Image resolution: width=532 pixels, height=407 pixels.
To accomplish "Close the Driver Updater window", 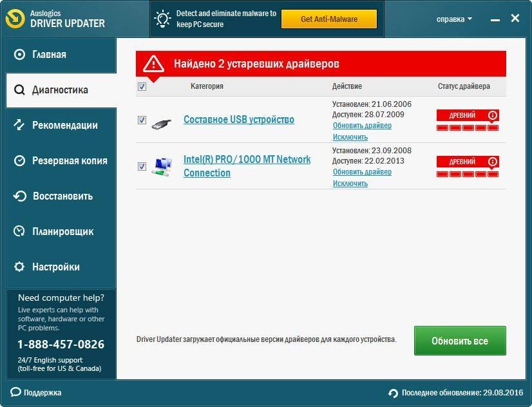I will (x=515, y=18).
